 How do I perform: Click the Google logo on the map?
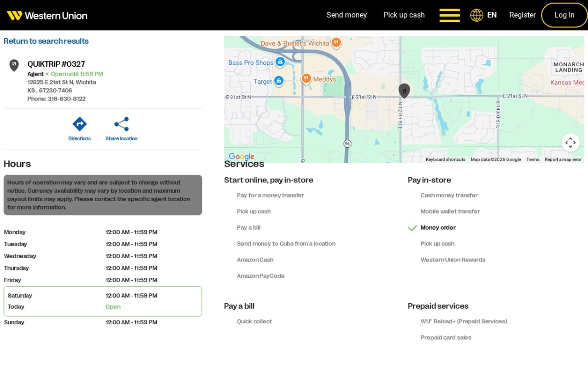242,157
